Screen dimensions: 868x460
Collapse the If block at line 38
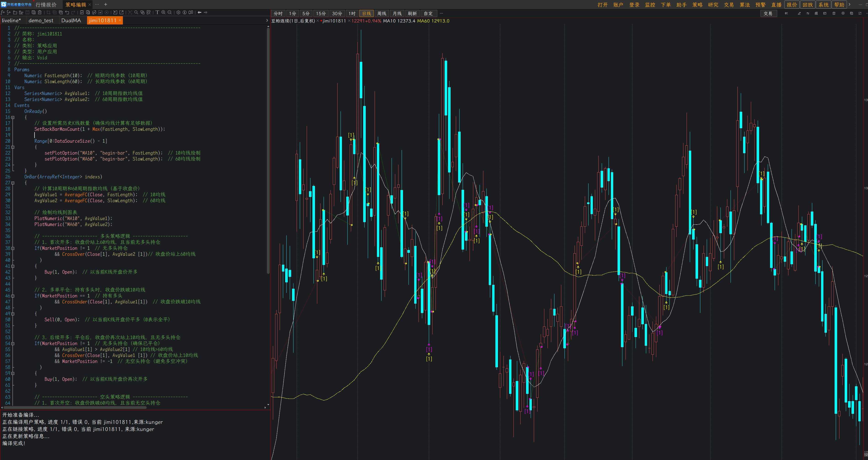click(13, 248)
